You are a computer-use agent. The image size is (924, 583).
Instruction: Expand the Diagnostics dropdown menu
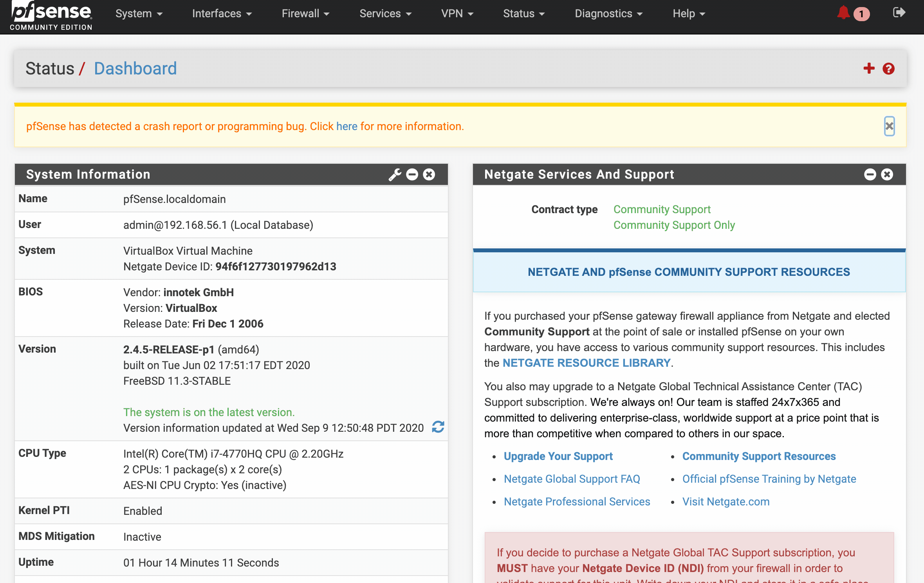click(x=608, y=14)
